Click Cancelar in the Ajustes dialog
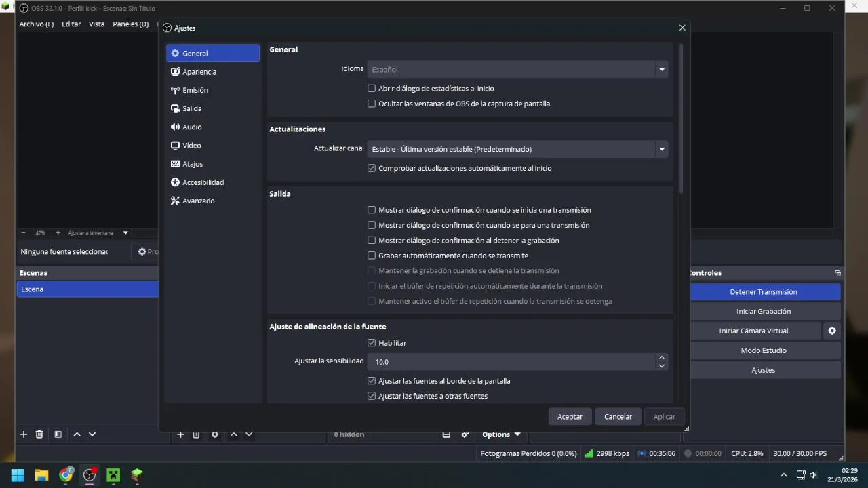Screen dimensions: 868x488 point(618,417)
